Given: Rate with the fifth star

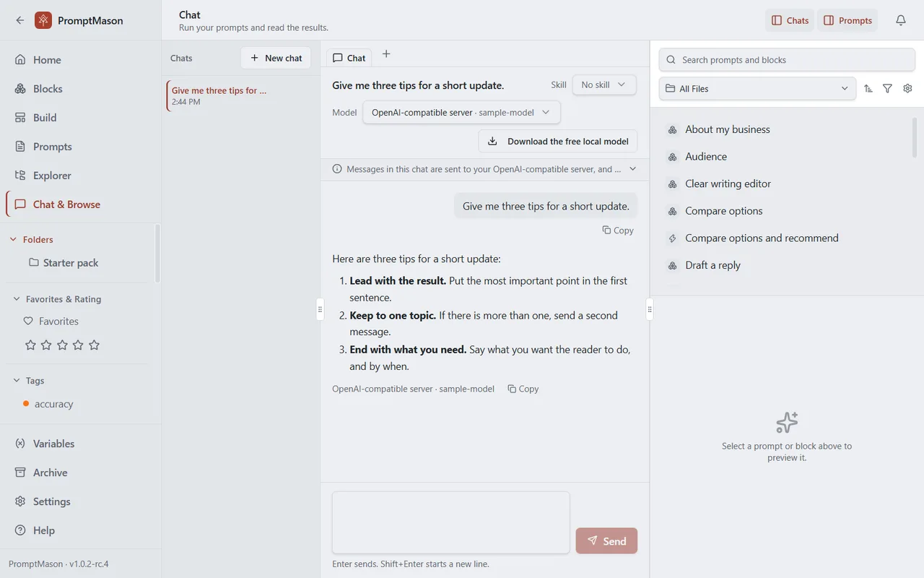Looking at the screenshot, I should 94,345.
